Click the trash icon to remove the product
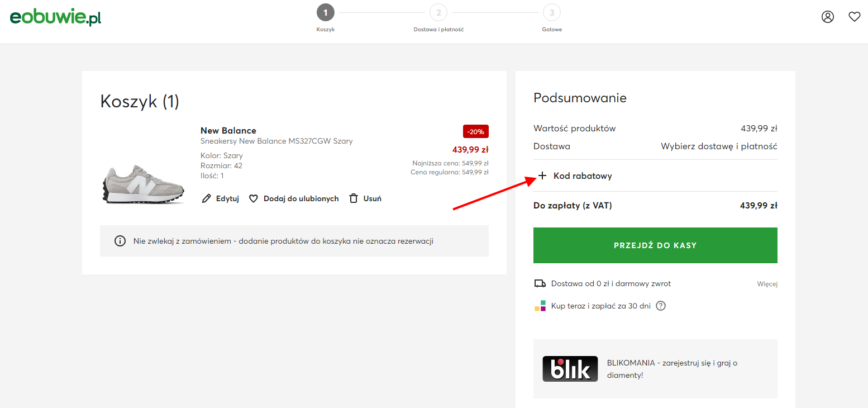 point(353,198)
